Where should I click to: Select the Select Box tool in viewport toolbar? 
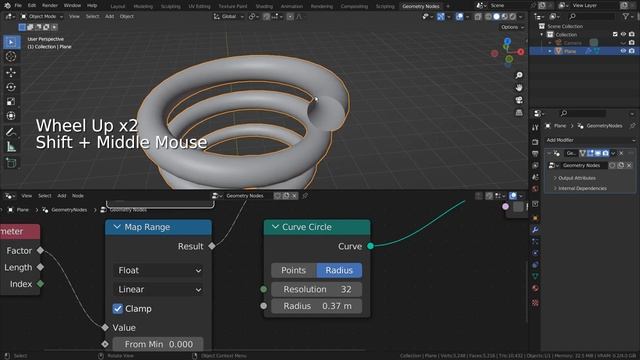coord(11,42)
